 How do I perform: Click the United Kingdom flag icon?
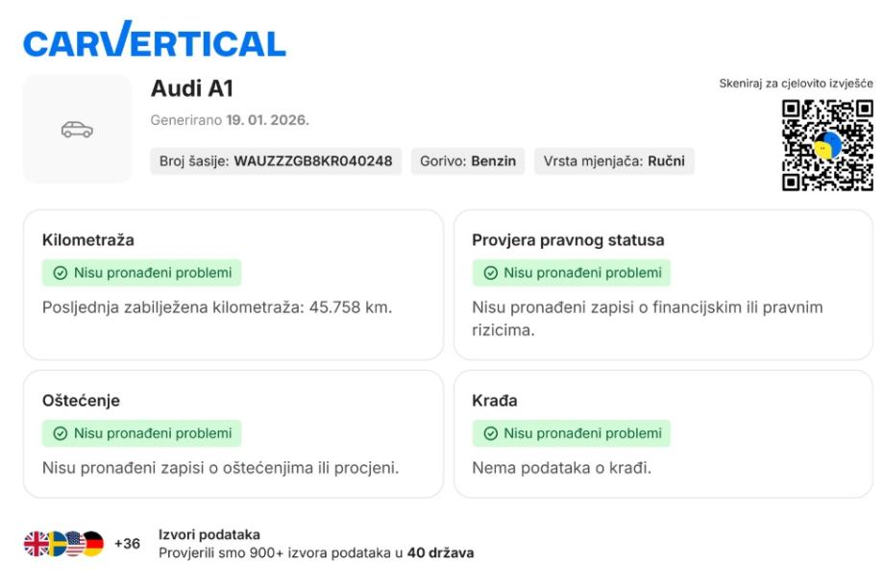pyautogui.click(x=36, y=544)
